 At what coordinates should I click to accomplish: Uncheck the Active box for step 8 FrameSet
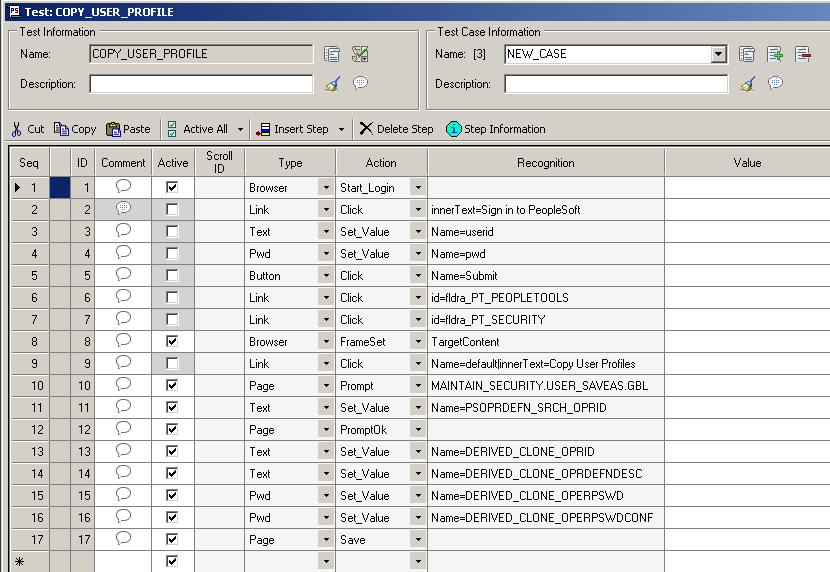(172, 341)
